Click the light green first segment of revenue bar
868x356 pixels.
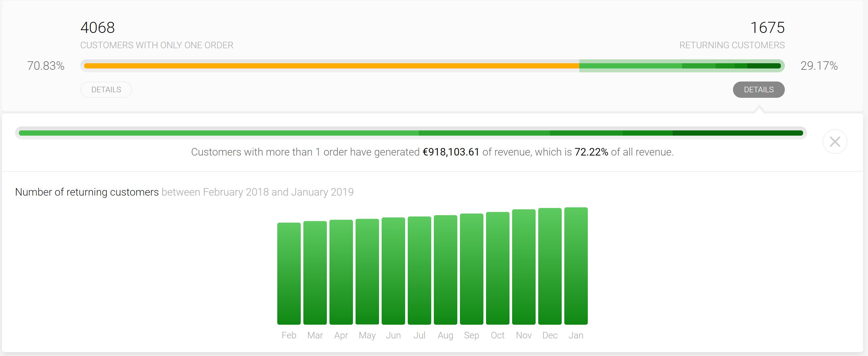[219, 133]
